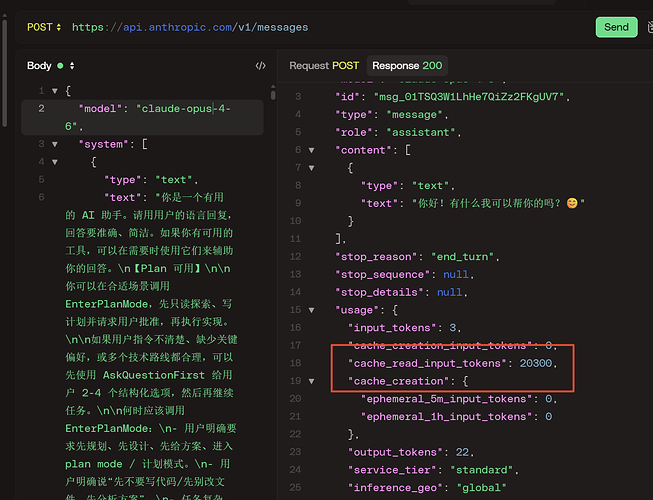Click the "output_tokens" value 22
The height and width of the screenshot is (500, 653).
(x=462, y=452)
